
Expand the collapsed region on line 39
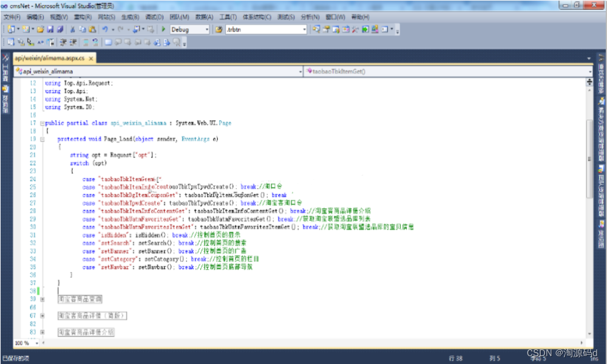[42, 299]
